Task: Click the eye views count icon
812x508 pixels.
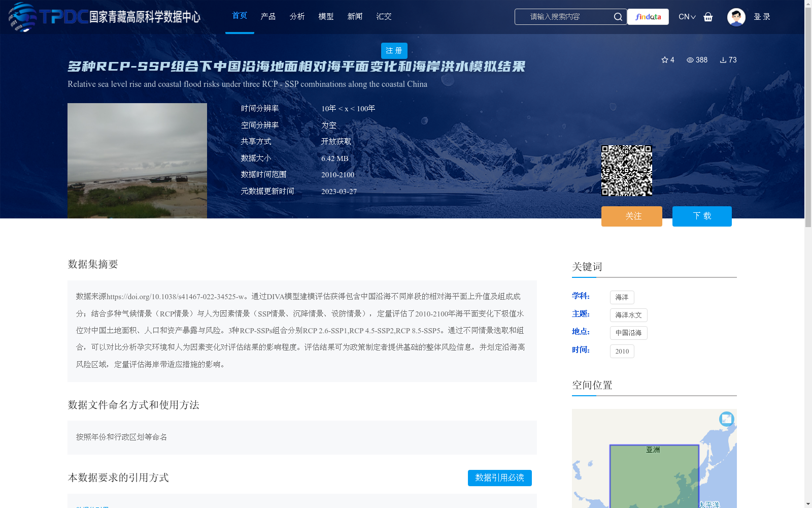Action: coord(690,60)
